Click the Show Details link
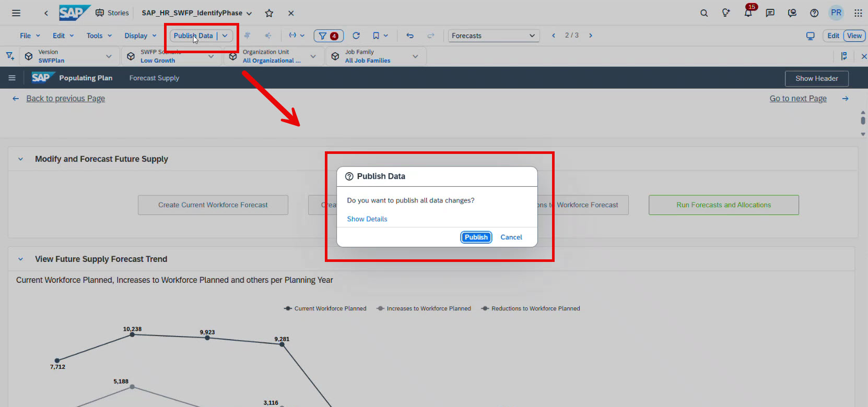868x407 pixels. (x=367, y=219)
